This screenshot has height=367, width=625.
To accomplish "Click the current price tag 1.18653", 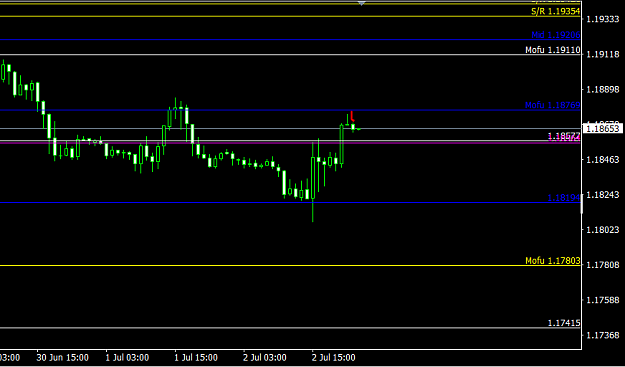I will point(603,128).
